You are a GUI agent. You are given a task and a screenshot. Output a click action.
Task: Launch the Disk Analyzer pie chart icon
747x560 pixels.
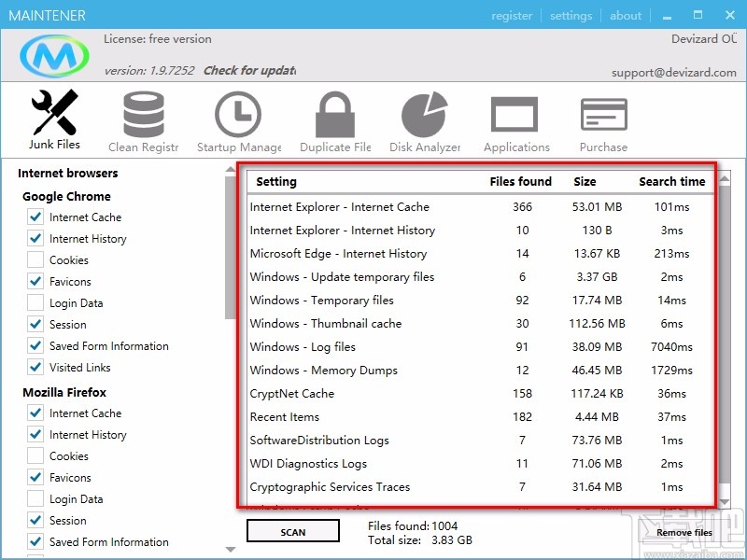coord(425,116)
